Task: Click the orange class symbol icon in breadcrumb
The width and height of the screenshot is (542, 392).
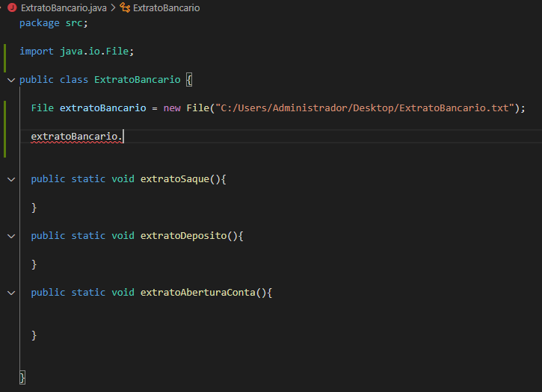Action: click(x=125, y=7)
